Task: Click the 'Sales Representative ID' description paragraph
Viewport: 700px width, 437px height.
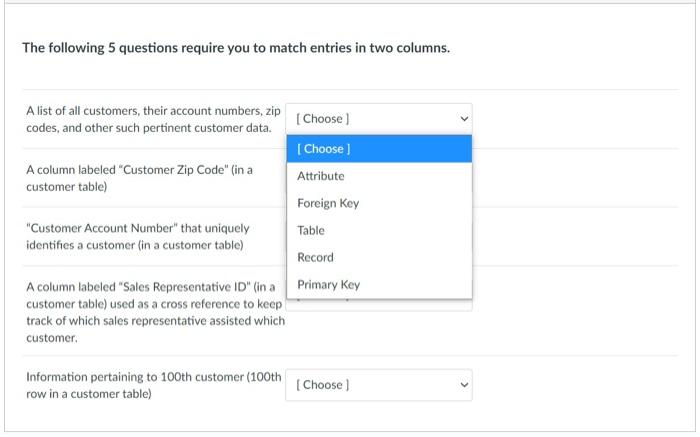Action: click(155, 312)
